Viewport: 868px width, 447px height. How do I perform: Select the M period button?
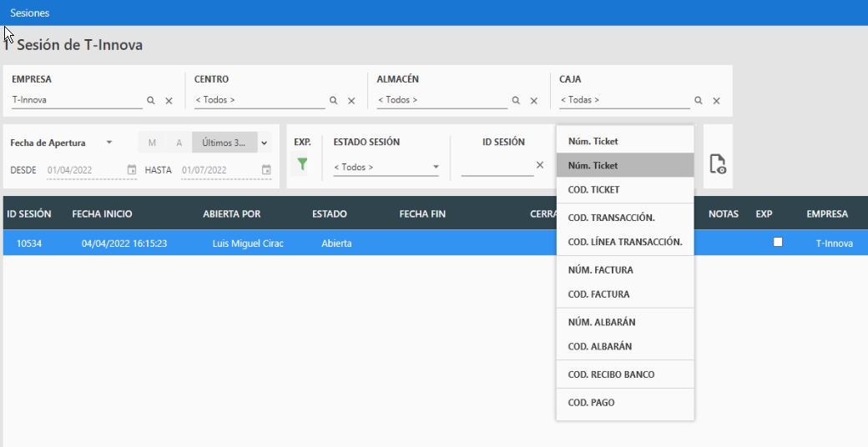152,143
